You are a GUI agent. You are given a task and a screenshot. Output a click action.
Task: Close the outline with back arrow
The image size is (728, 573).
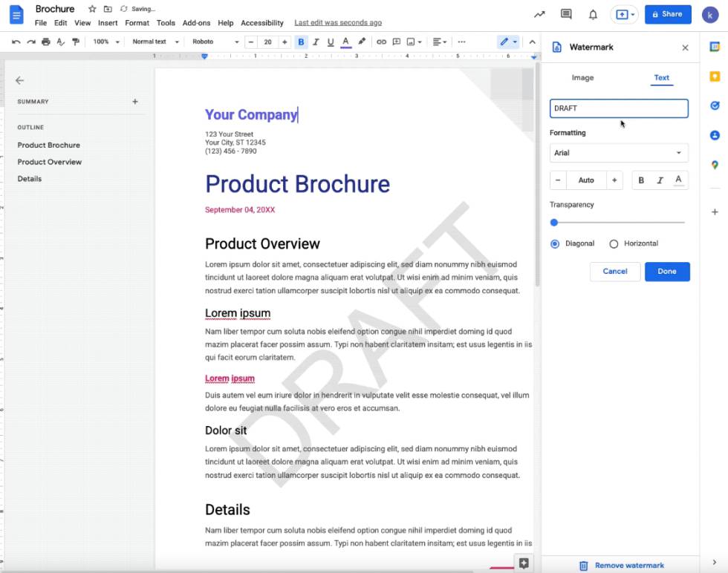tap(19, 81)
